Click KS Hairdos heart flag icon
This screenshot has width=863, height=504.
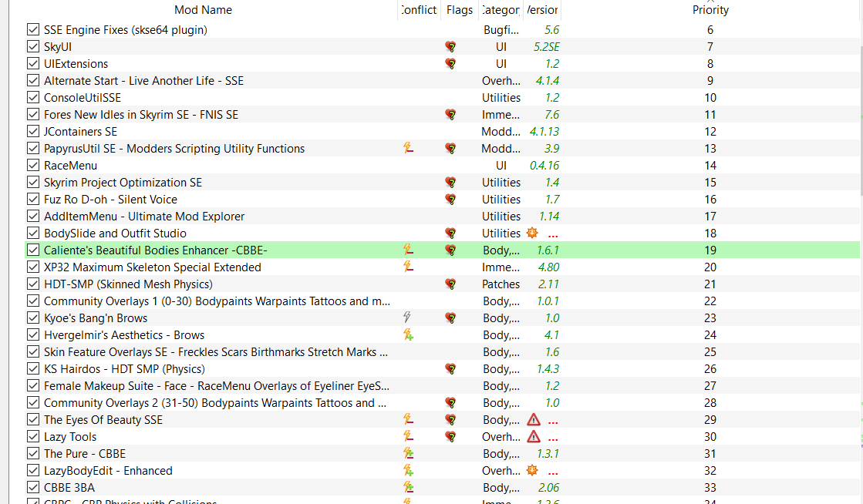[x=450, y=369]
